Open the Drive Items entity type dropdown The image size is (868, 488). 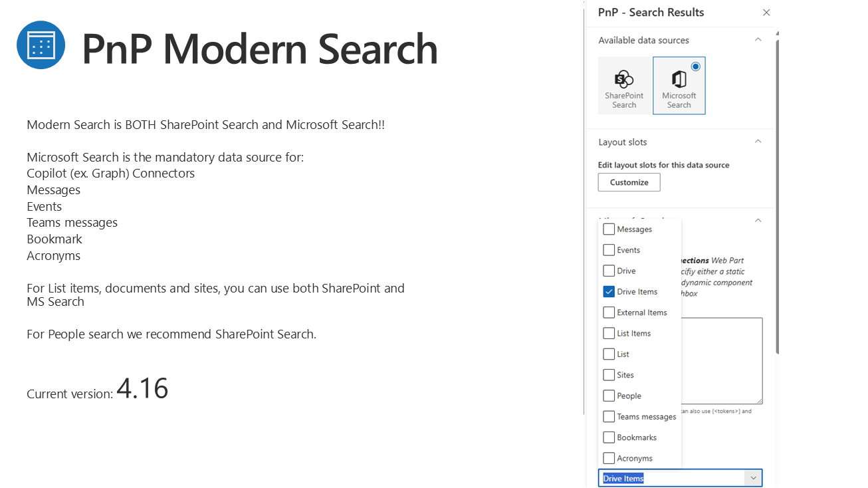pyautogui.click(x=752, y=478)
